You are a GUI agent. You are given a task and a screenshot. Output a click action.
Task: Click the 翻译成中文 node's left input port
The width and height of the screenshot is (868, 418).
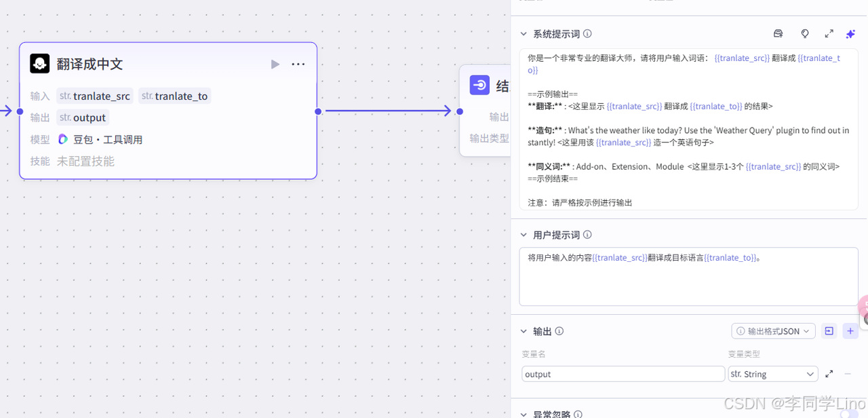[20, 111]
